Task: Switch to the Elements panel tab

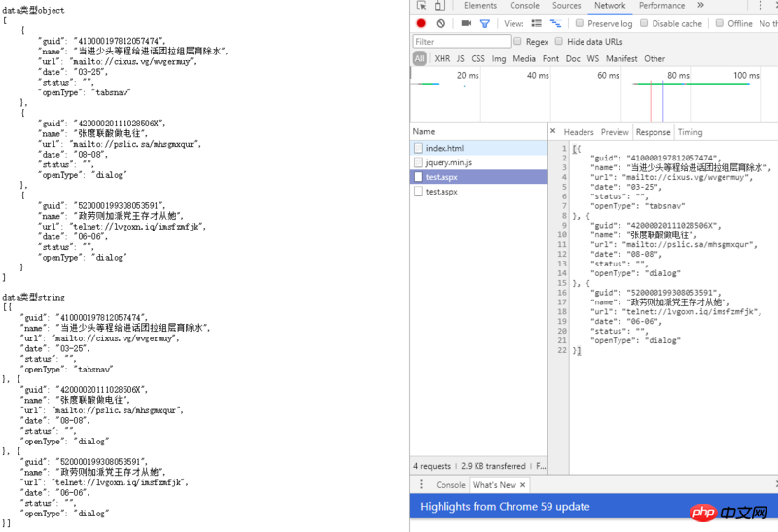Action: 480,6
